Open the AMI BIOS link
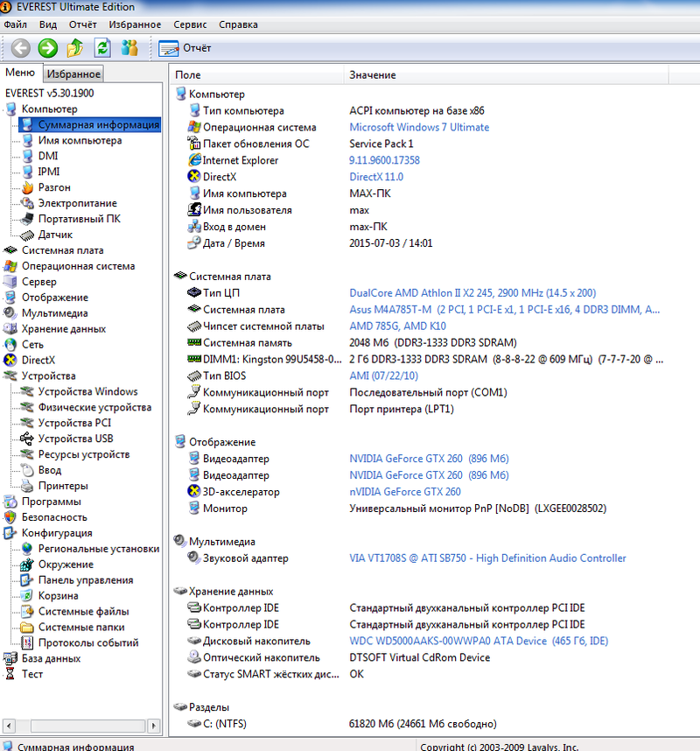 (384, 376)
